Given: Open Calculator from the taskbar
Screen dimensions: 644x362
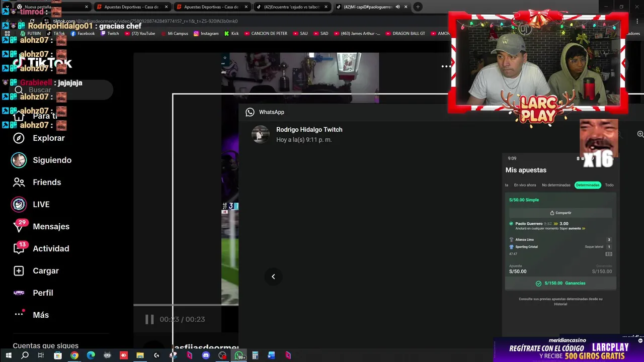Looking at the screenshot, I should (x=255, y=355).
